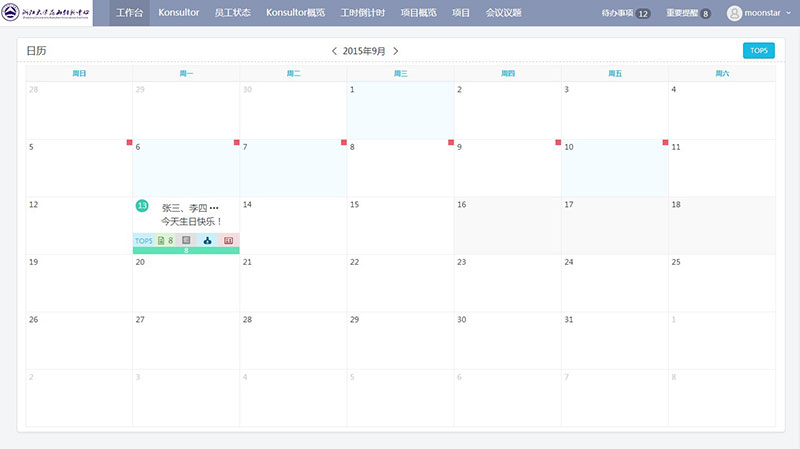
Task: Open the moonstar account menu
Action: point(767,14)
